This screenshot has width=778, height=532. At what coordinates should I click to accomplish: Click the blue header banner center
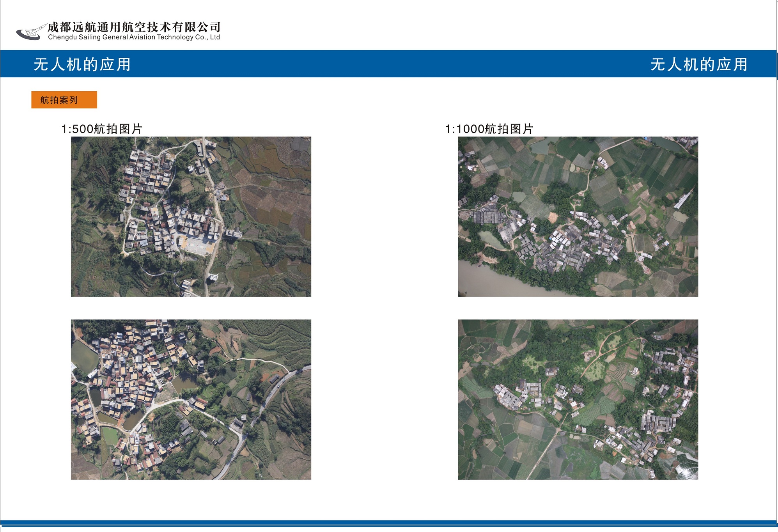click(x=389, y=64)
